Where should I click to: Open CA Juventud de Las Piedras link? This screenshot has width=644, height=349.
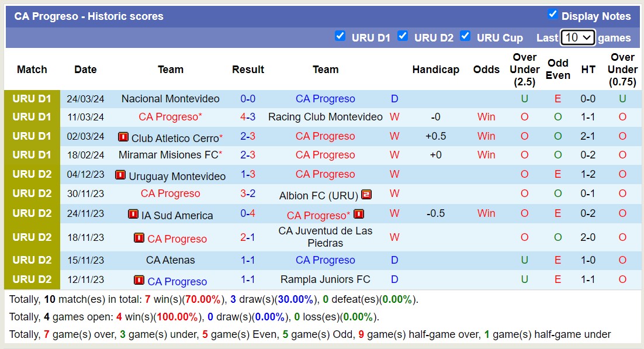click(x=326, y=237)
